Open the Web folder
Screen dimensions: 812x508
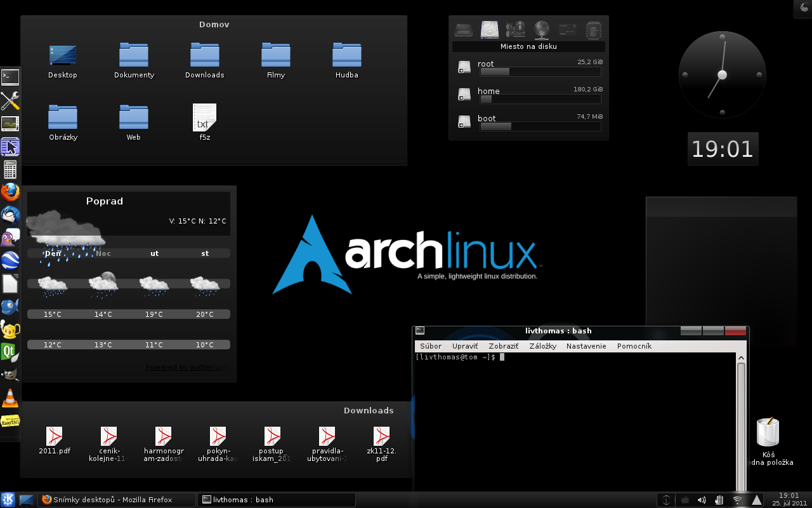click(134, 123)
